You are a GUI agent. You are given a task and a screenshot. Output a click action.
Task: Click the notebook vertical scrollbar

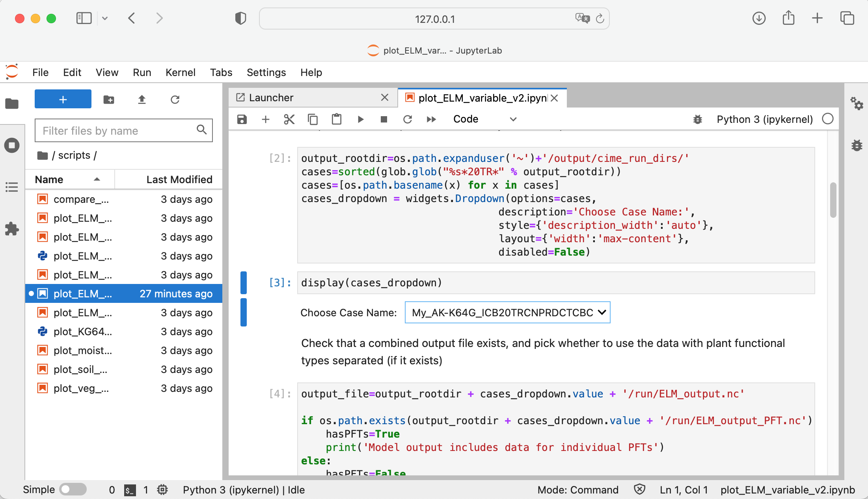pyautogui.click(x=833, y=200)
